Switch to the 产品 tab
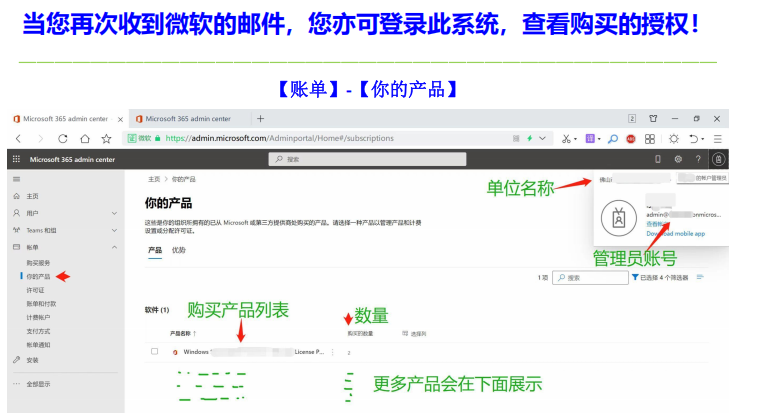 coord(155,250)
